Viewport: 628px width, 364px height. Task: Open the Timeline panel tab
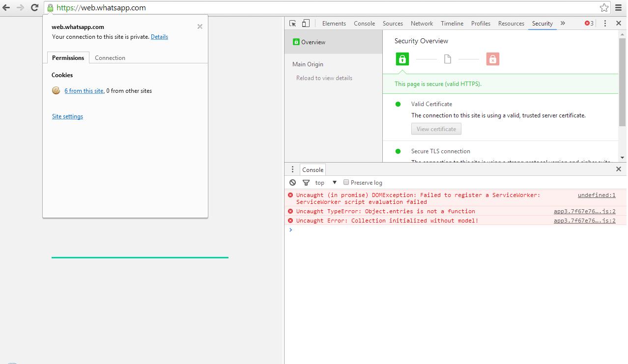(x=452, y=23)
